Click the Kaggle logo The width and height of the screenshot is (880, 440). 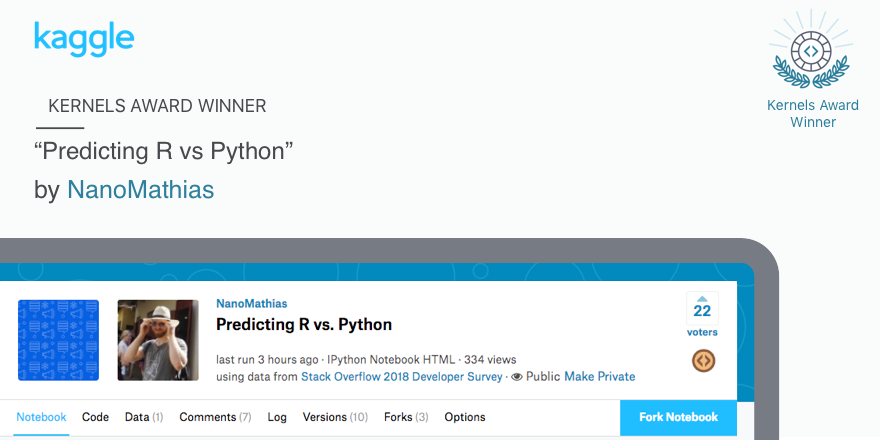(x=84, y=39)
